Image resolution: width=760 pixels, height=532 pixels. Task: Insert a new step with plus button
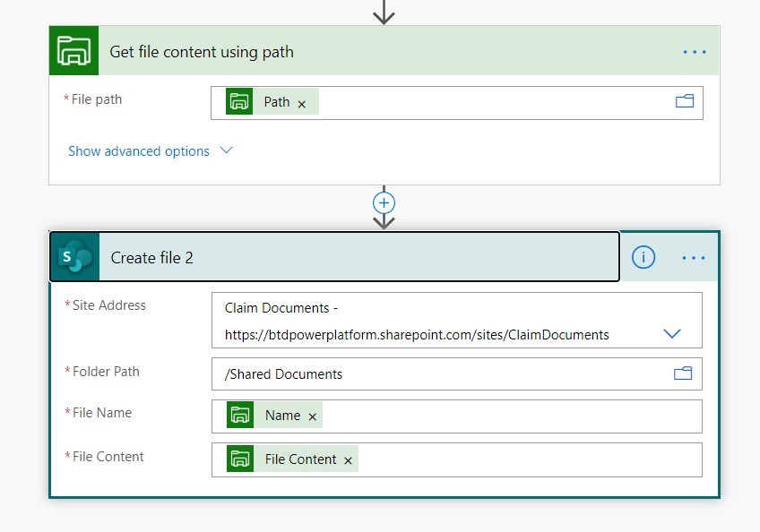point(384,202)
